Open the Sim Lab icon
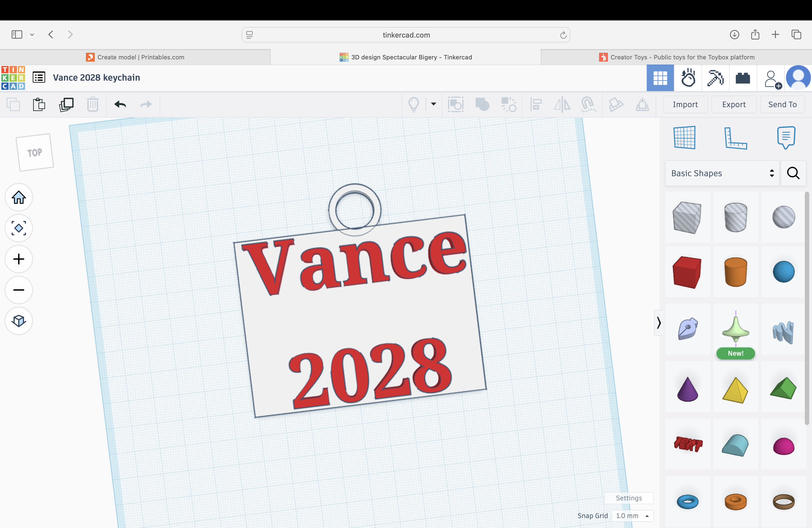The image size is (812, 528). click(688, 78)
